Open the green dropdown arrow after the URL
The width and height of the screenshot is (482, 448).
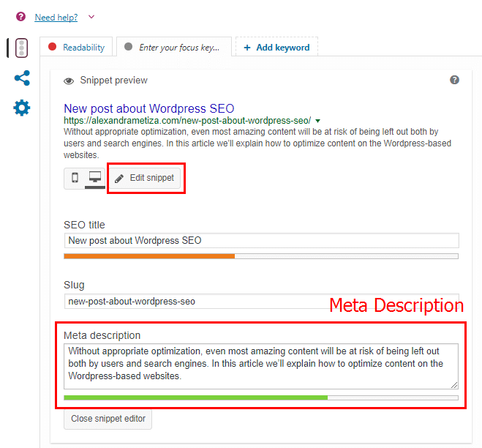pyautogui.click(x=318, y=121)
